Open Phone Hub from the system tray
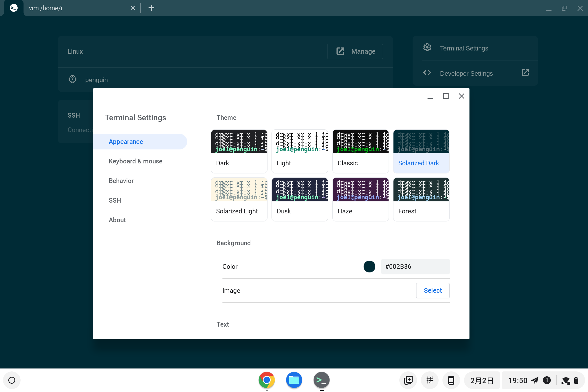This screenshot has width=588, height=392. click(451, 380)
